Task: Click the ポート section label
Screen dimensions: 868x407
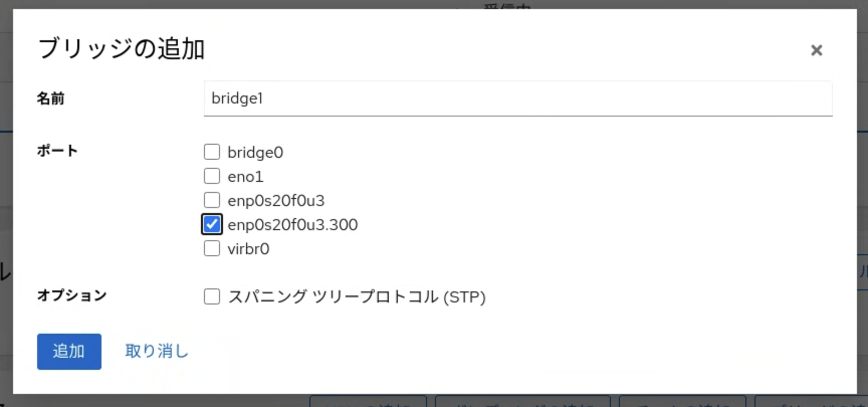Action: pos(57,150)
